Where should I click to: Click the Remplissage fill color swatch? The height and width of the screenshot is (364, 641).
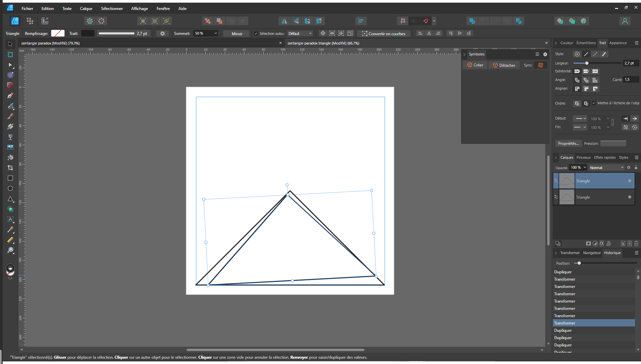[x=58, y=34]
